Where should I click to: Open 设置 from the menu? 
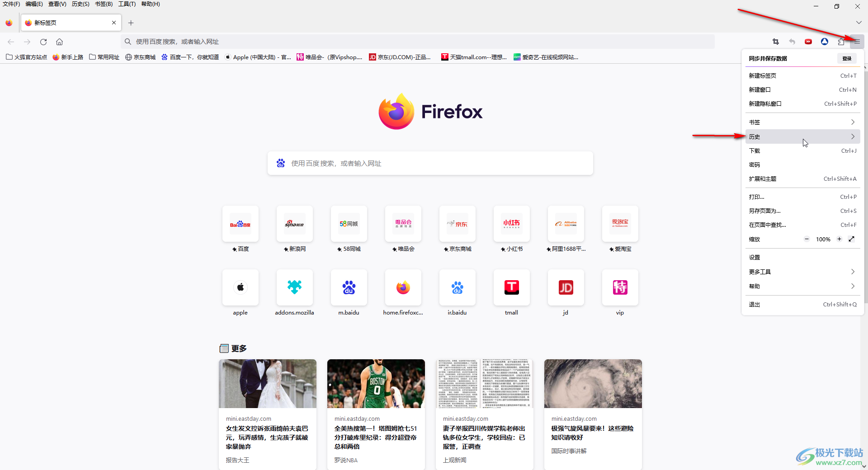(802, 257)
